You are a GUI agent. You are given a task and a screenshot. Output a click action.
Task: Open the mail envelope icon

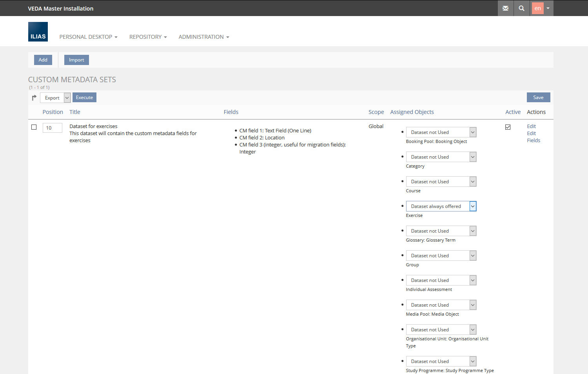(x=505, y=8)
